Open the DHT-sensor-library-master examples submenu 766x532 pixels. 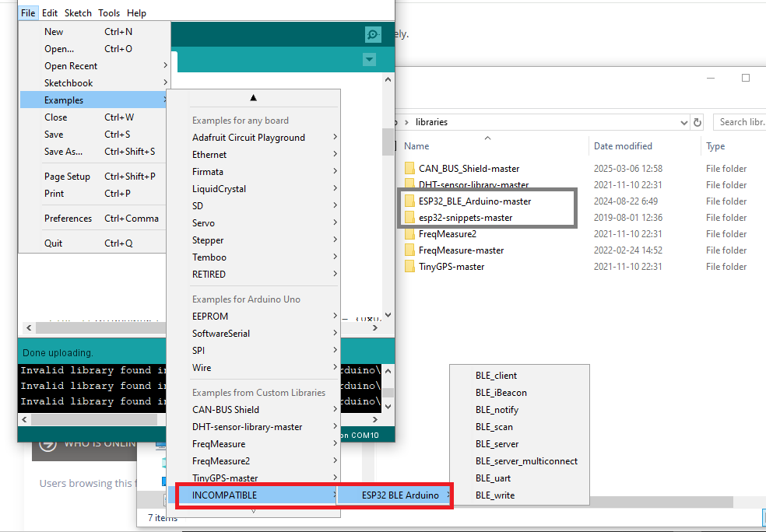pos(254,426)
